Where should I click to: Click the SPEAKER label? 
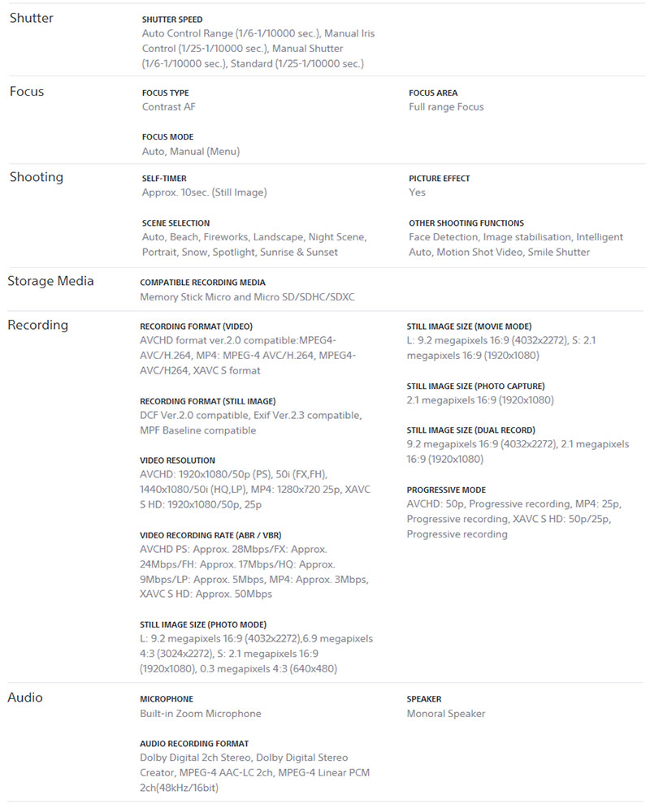click(x=424, y=699)
